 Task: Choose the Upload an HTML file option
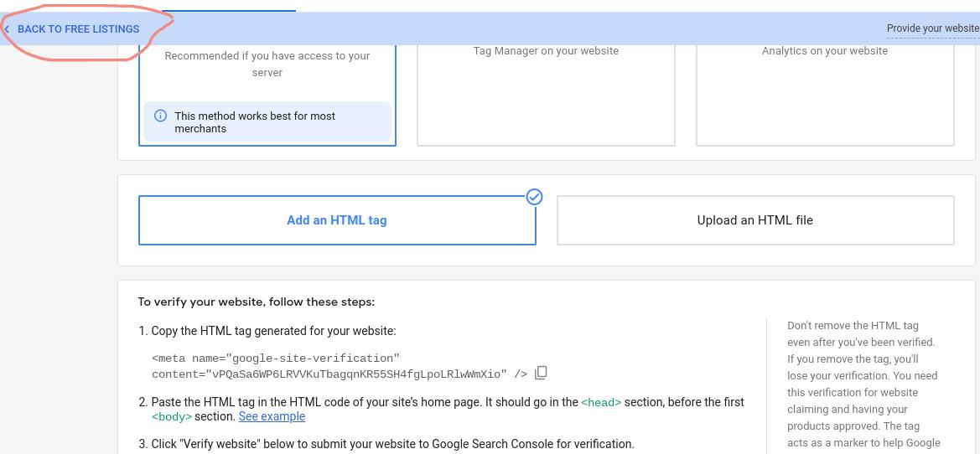tap(754, 220)
